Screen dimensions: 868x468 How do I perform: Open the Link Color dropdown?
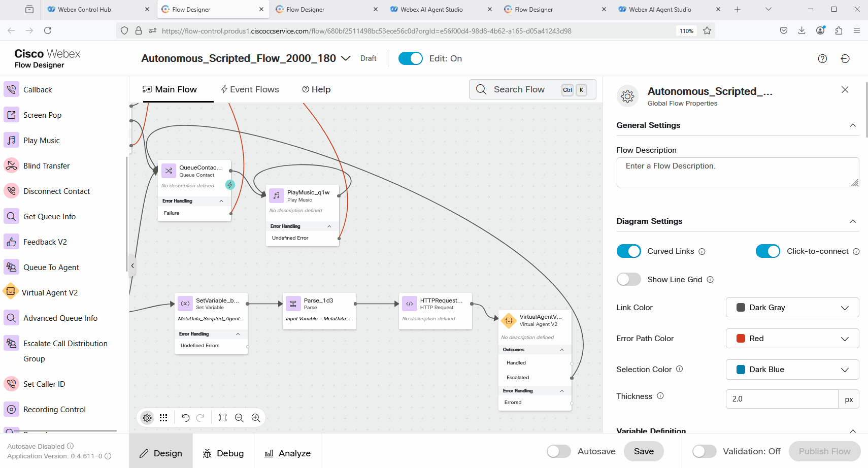[792, 308]
